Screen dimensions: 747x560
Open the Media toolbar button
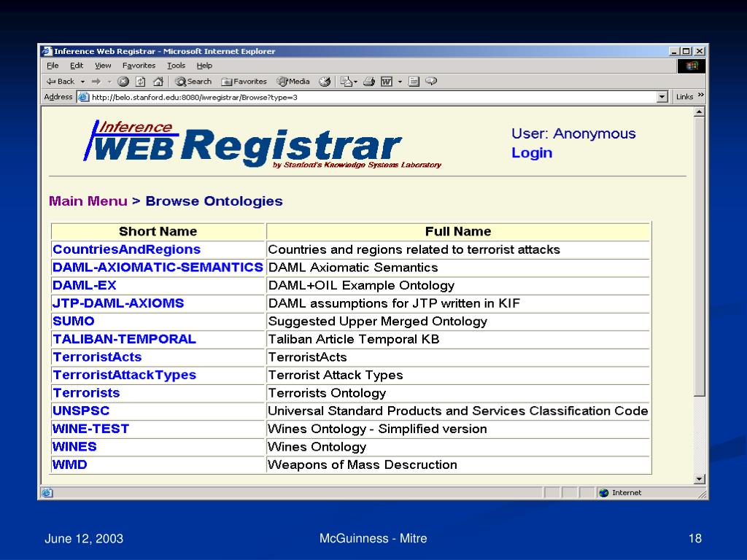pyautogui.click(x=293, y=82)
